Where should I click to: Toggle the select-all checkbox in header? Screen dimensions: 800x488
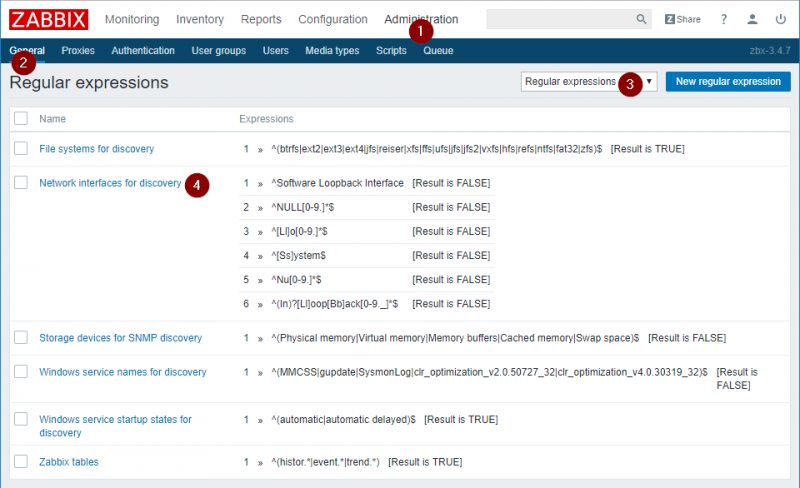click(21, 118)
